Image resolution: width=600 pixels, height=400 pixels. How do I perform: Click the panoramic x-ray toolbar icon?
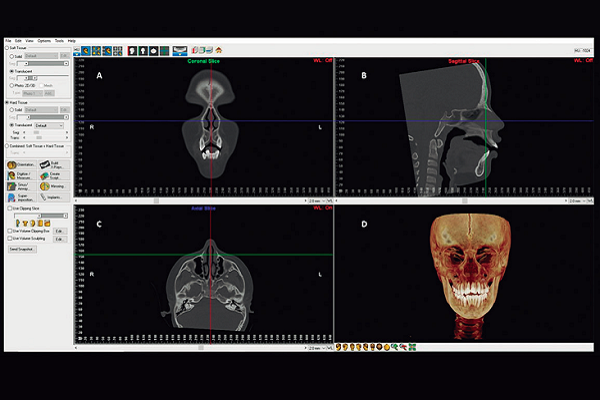point(179,51)
